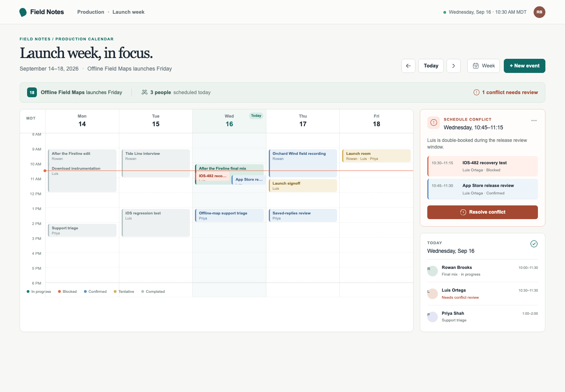
Task: Click the date badge 18 in banner
Action: coord(32,93)
